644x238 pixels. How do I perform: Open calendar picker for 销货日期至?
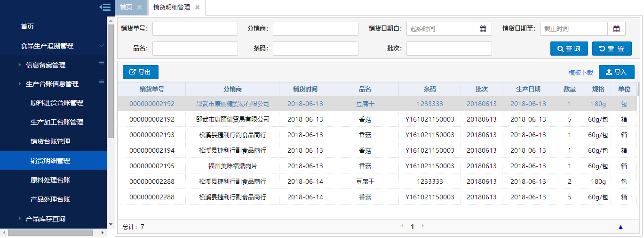pyautogui.click(x=616, y=29)
